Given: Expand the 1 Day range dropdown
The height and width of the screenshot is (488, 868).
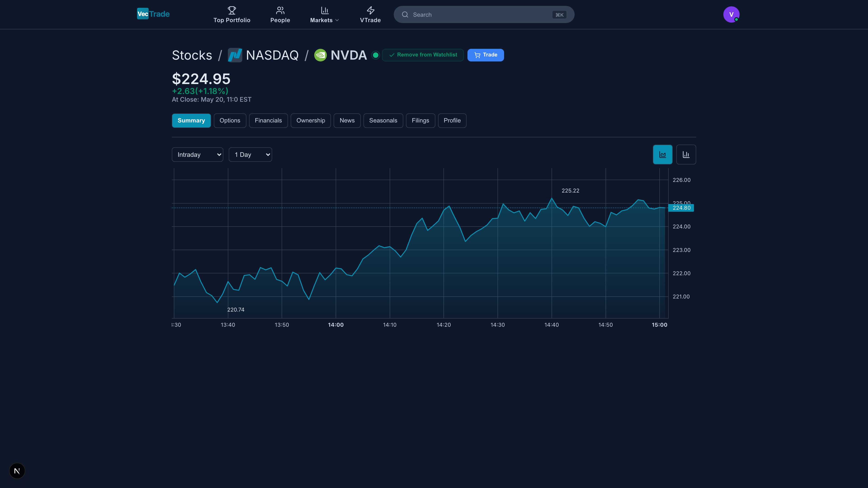Looking at the screenshot, I should click(x=250, y=155).
